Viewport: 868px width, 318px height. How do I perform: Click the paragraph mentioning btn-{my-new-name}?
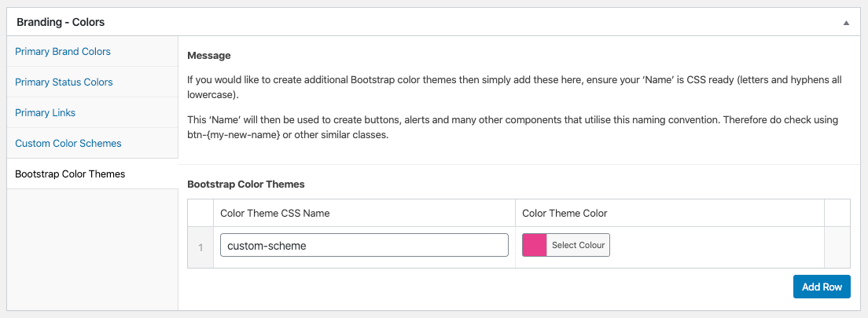pyautogui.click(x=513, y=127)
